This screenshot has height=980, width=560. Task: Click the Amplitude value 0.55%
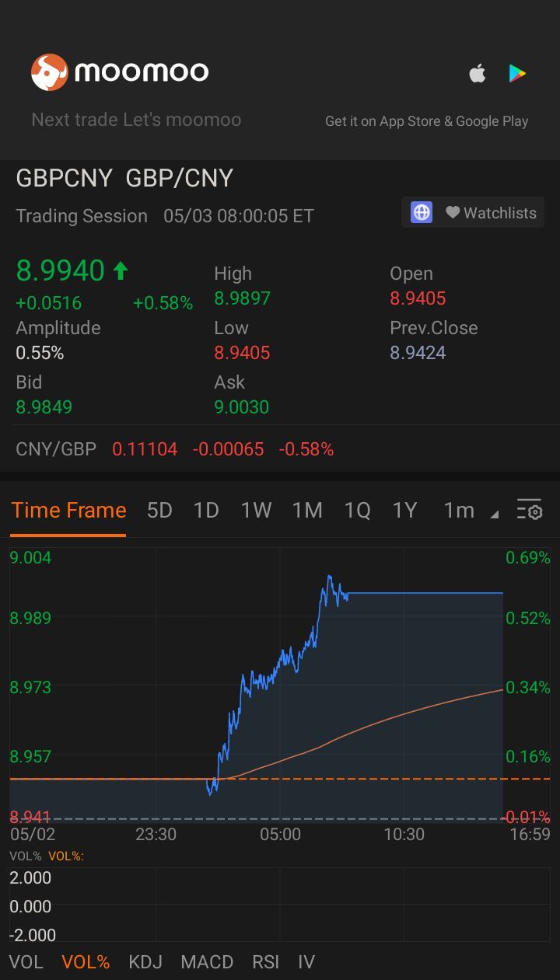click(40, 353)
